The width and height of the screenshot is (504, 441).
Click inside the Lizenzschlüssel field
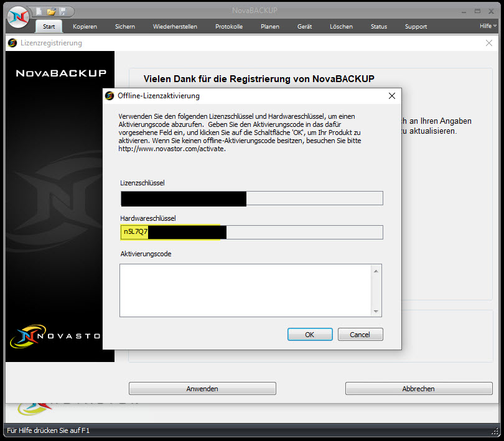(x=251, y=198)
